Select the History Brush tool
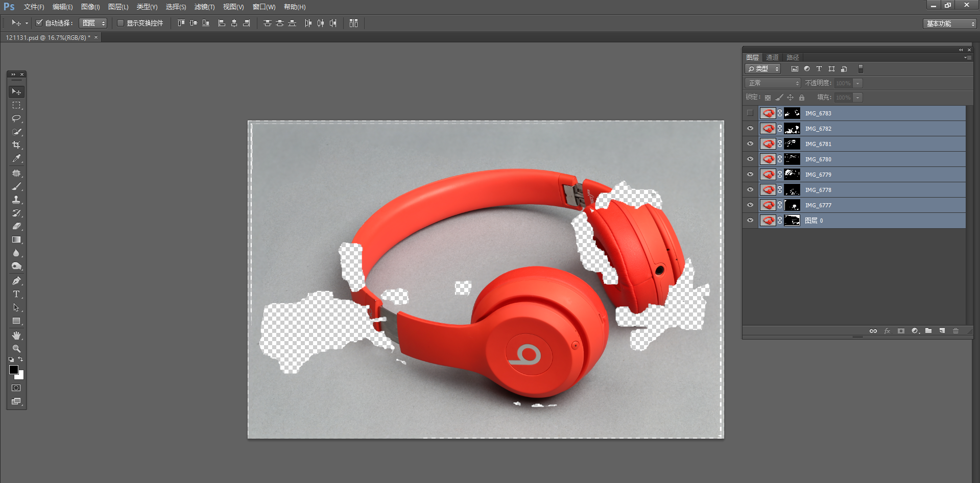The width and height of the screenshot is (980, 483). pos(16,213)
